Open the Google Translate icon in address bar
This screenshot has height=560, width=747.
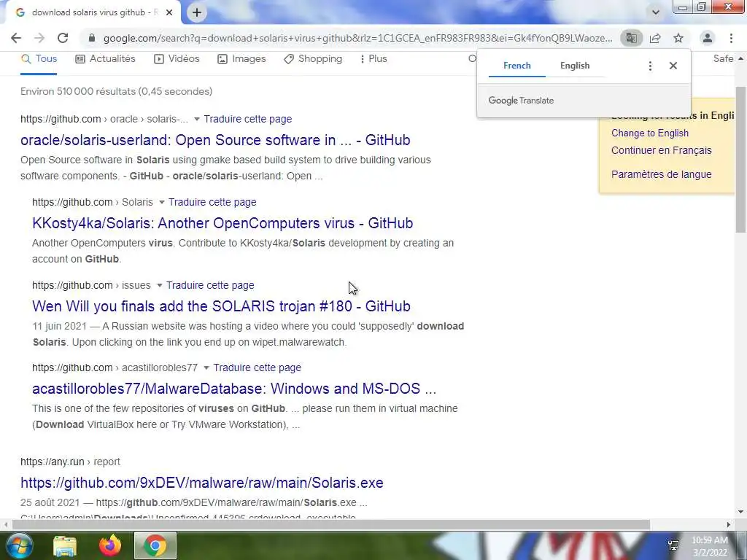(x=632, y=38)
